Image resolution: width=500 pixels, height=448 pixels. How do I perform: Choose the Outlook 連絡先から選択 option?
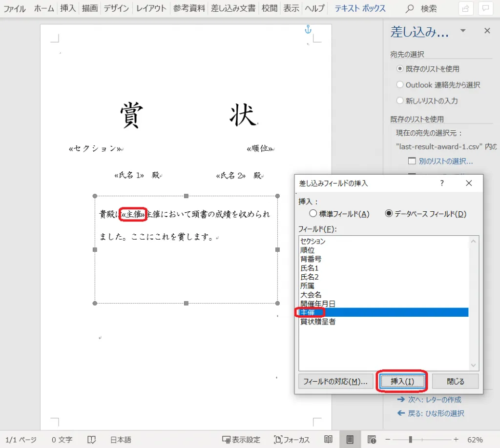click(x=400, y=85)
